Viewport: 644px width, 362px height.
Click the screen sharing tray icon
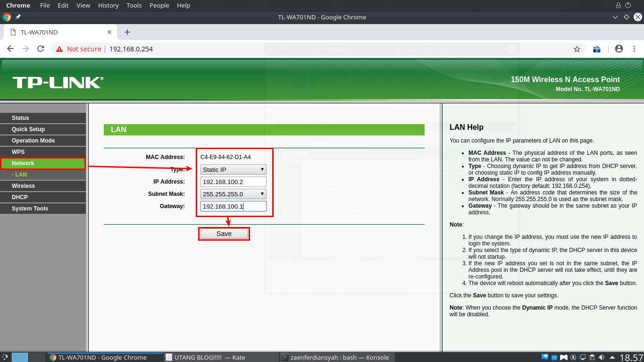pos(583,357)
